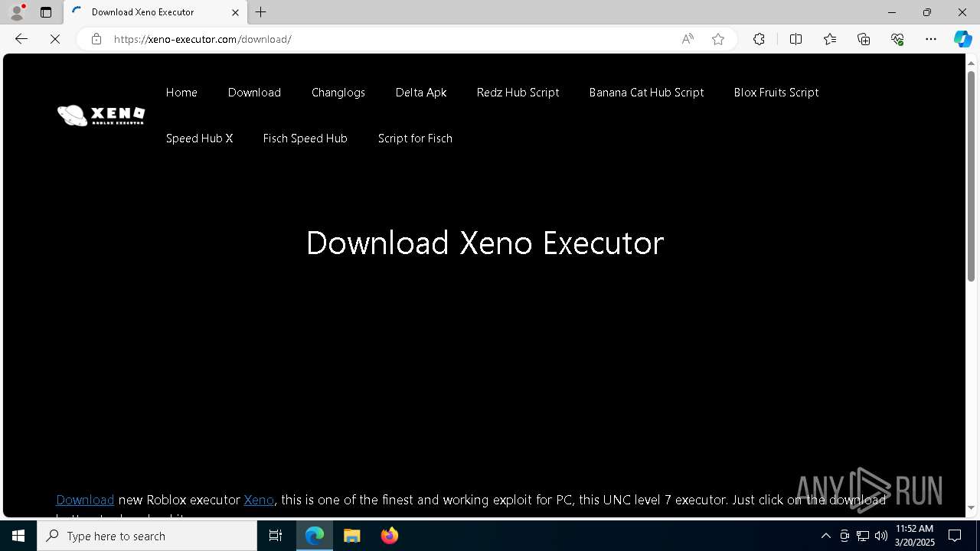Image resolution: width=980 pixels, height=551 pixels.
Task: Activate Read aloud icon in address bar
Action: click(688, 39)
